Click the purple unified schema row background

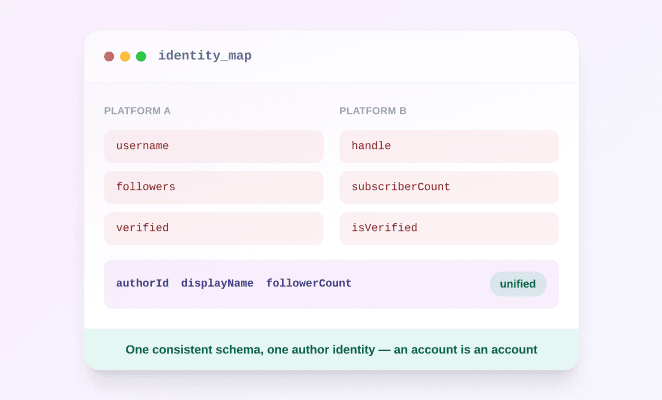coord(331,284)
